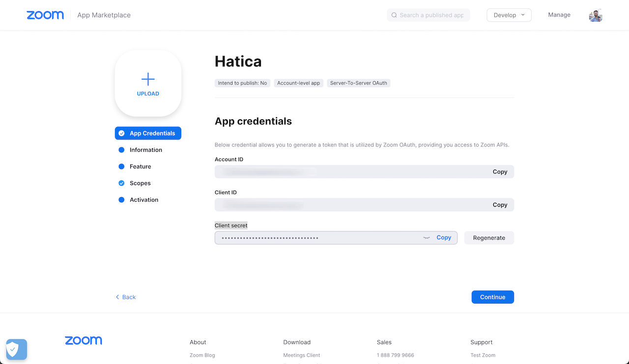Viewport: 629px width, 364px height.
Task: Reveal client secret with eye icon
Action: [x=427, y=238]
